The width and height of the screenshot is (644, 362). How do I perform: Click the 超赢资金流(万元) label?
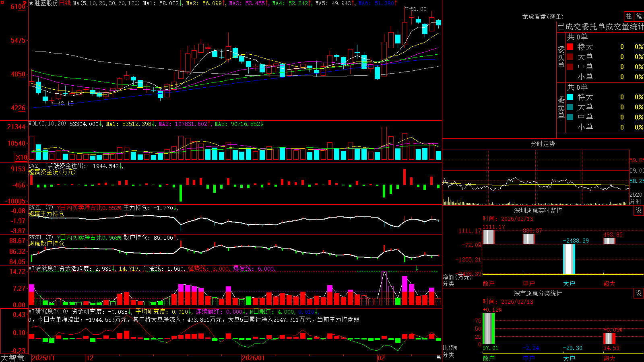pos(52,172)
